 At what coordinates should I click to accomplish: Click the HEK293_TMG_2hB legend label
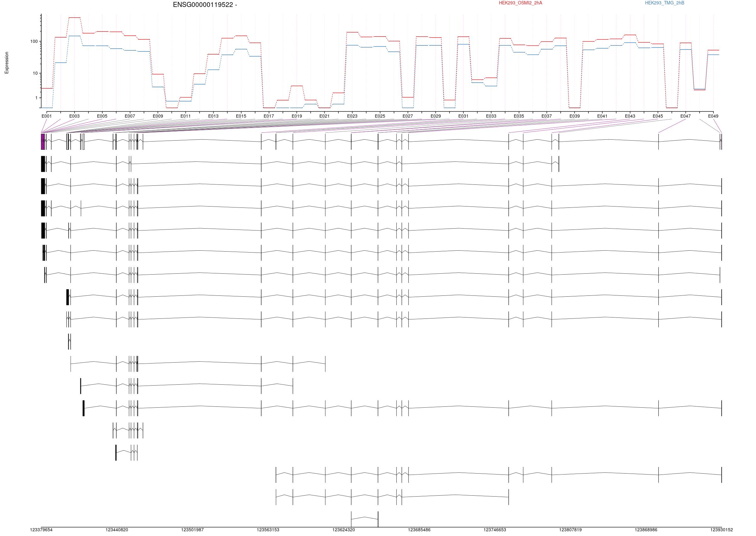point(664,3)
